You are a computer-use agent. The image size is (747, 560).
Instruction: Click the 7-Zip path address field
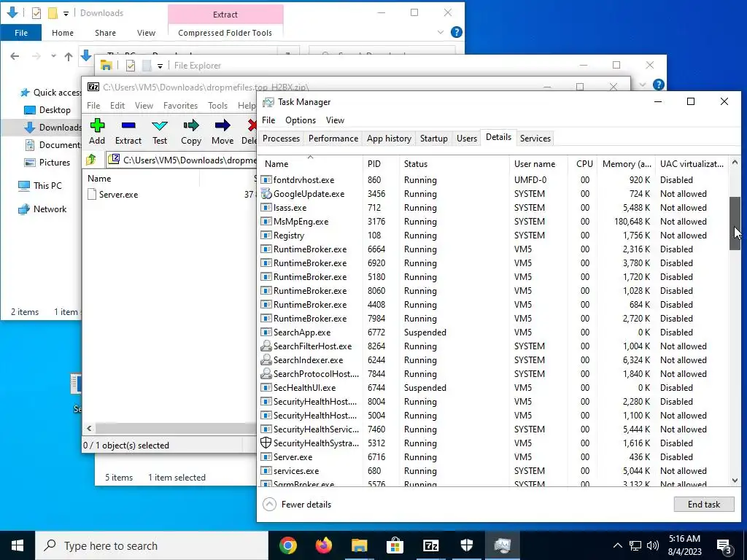pyautogui.click(x=182, y=160)
